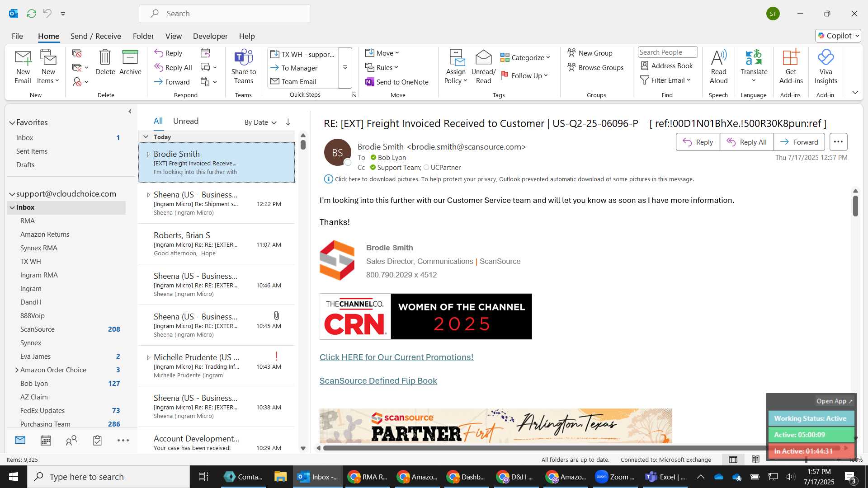This screenshot has height=488, width=868.
Task: Click the Normal view icon in status bar
Action: coord(733,459)
